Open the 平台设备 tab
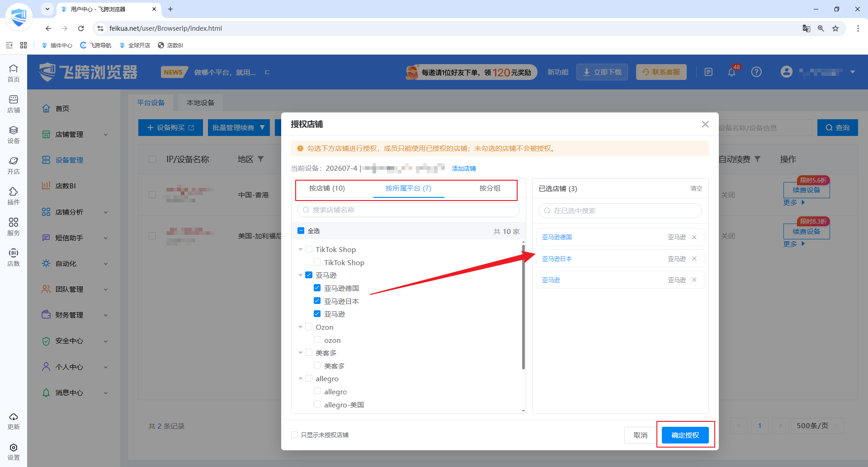868x467 pixels. click(x=151, y=103)
